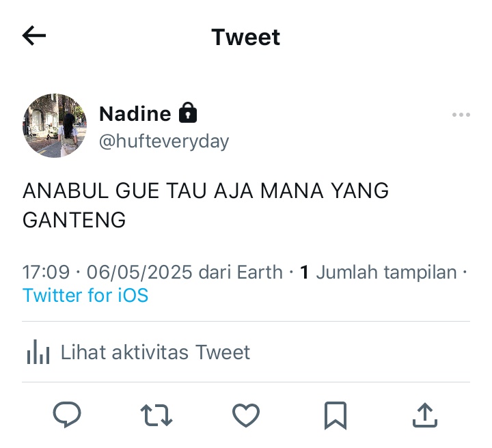Click the bar chart analytics icon
Screen dimensions: 492x448
(x=38, y=352)
